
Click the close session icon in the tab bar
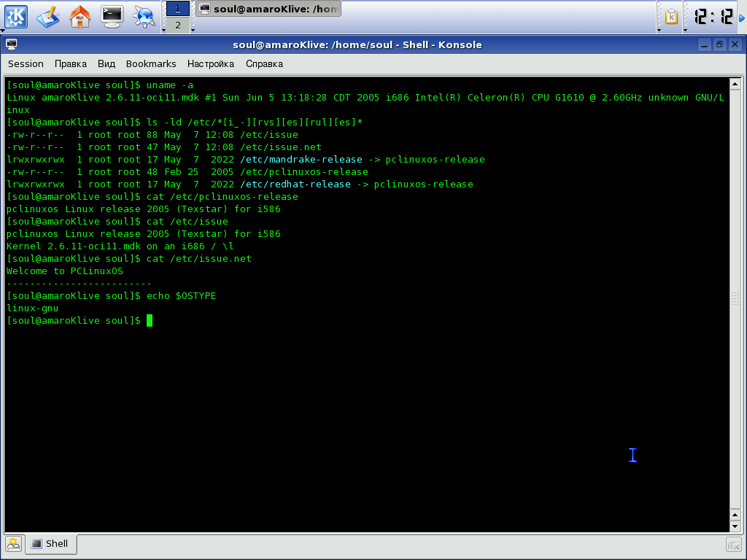tap(734, 544)
